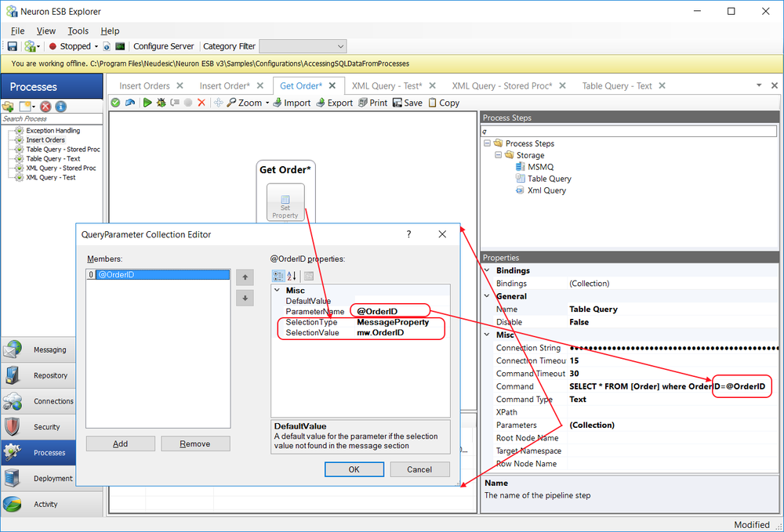Switch to the Table Query - Text tab
Viewport: 784px width, 532px height.
point(617,86)
